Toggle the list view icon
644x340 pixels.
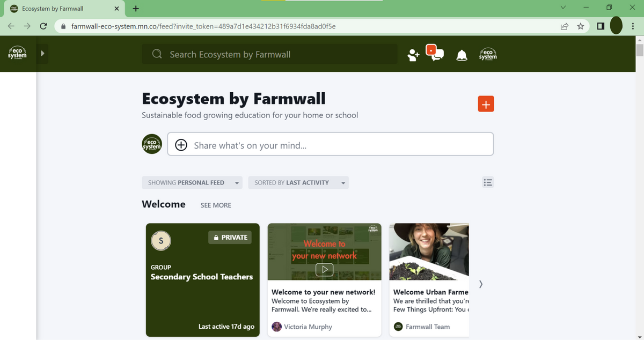click(488, 182)
